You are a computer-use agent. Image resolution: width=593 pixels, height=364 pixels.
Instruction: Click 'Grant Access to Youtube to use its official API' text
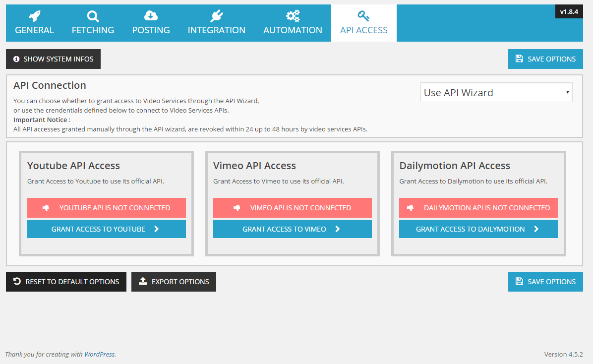click(x=96, y=181)
